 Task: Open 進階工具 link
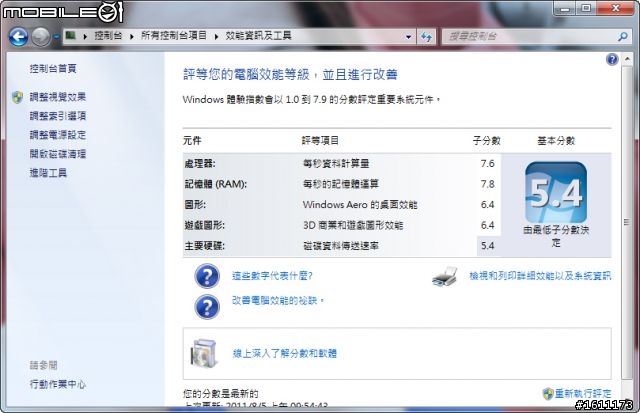[48, 173]
